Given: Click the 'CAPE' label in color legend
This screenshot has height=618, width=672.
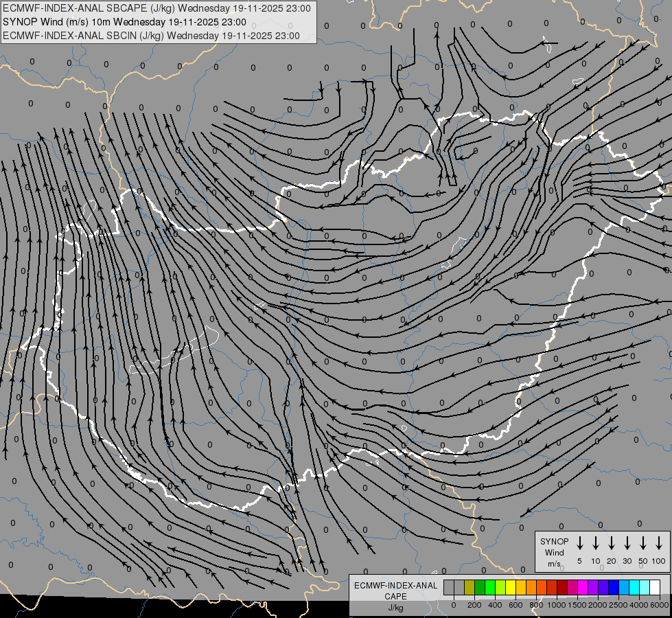Looking at the screenshot, I should tap(395, 597).
